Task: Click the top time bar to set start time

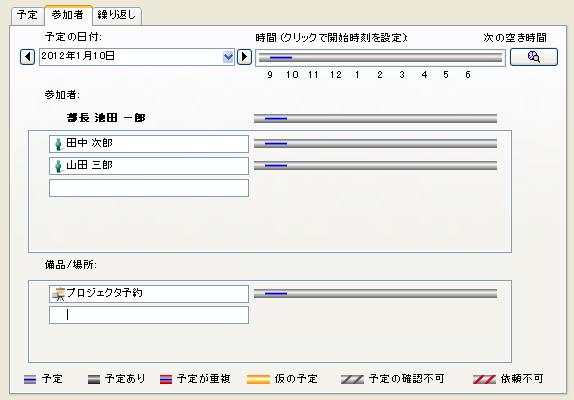Action: tap(380, 57)
